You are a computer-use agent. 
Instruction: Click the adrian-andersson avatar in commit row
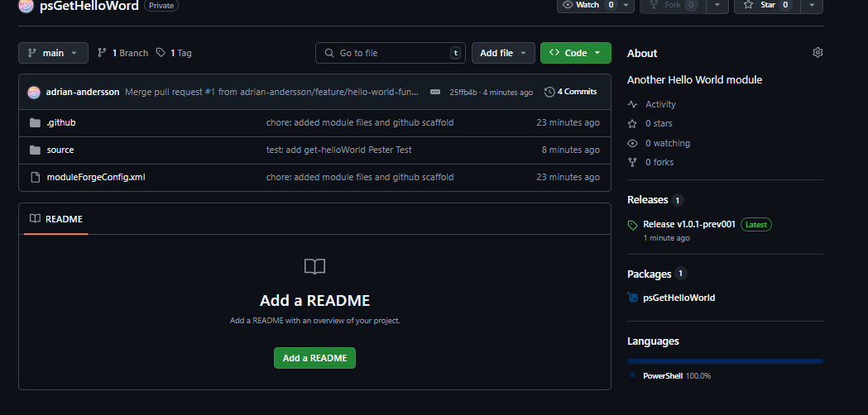pos(34,93)
